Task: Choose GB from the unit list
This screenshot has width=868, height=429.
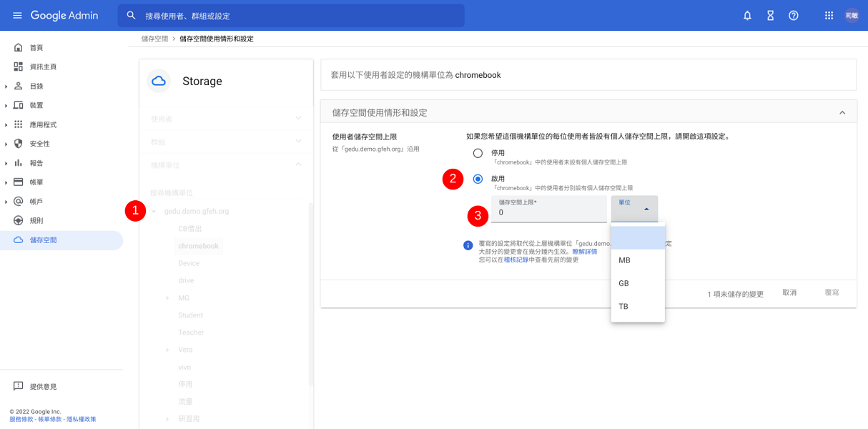Action: coord(638,283)
